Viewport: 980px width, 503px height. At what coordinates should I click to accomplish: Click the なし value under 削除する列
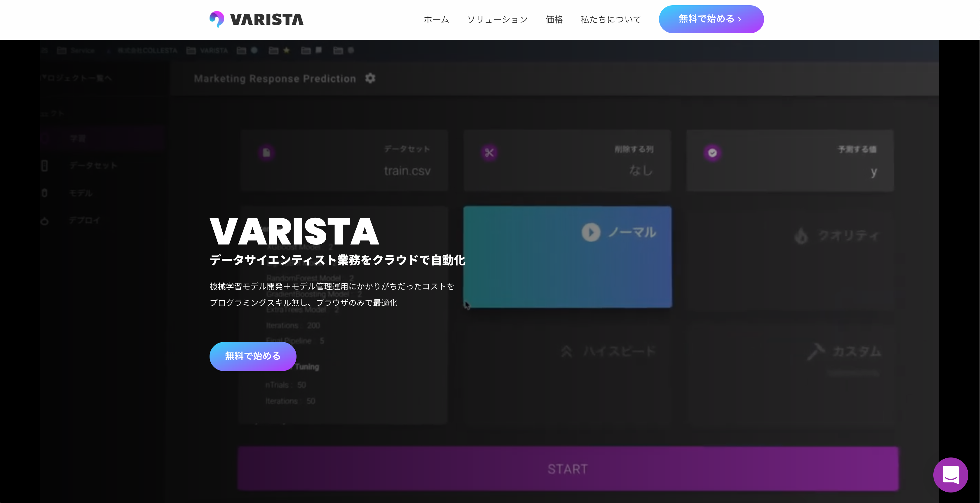641,171
